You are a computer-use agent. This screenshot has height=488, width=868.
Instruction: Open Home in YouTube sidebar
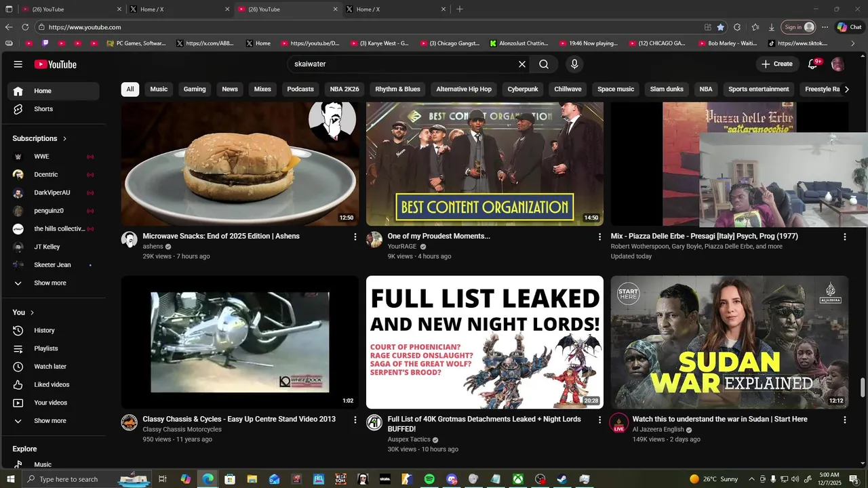tap(53, 91)
